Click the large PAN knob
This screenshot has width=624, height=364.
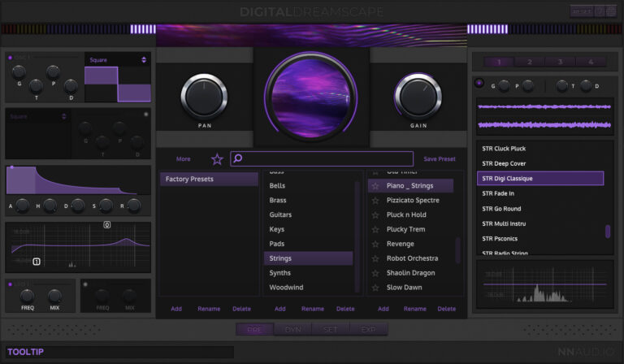(x=204, y=97)
